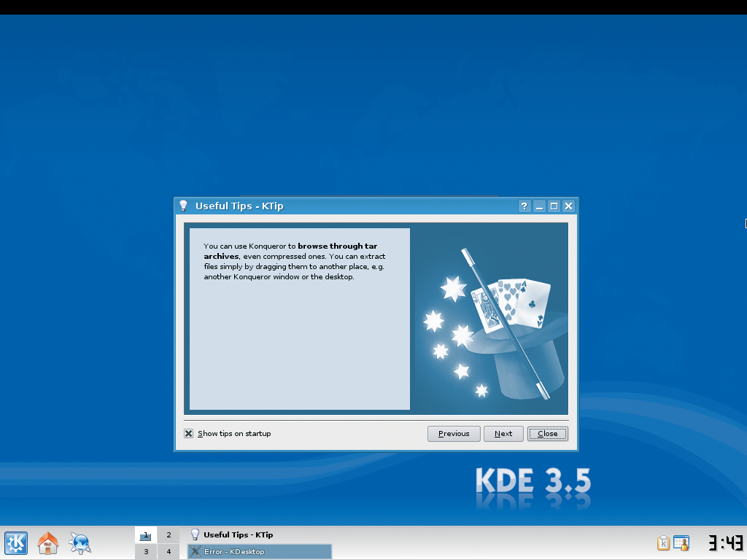747x560 pixels.
Task: Show the Next tip
Action: (x=503, y=434)
